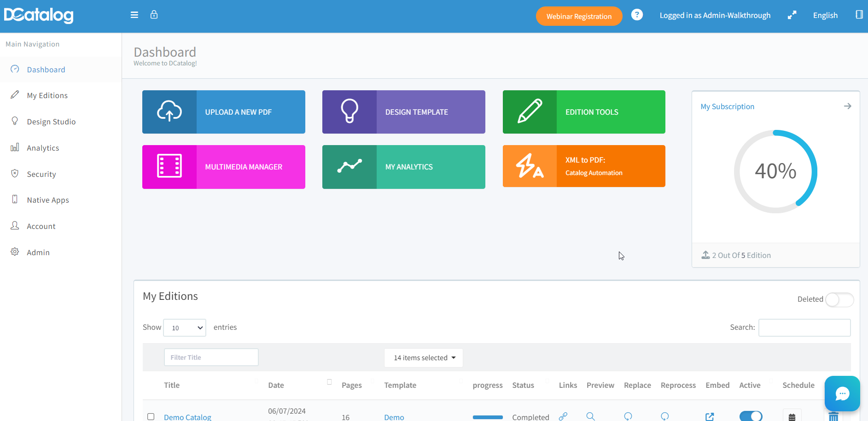Click the lock icon in the header
Image resolution: width=868 pixels, height=421 pixels.
point(154,15)
